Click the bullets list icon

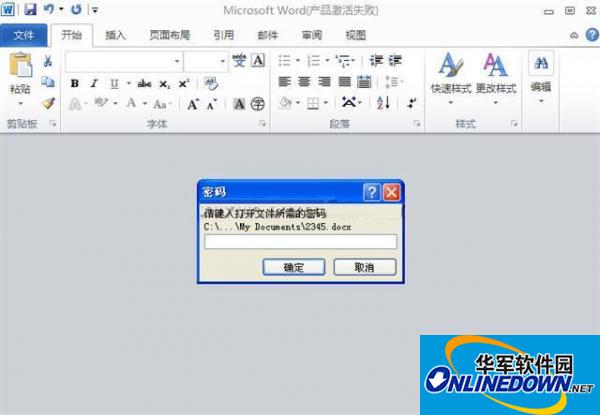click(x=284, y=60)
